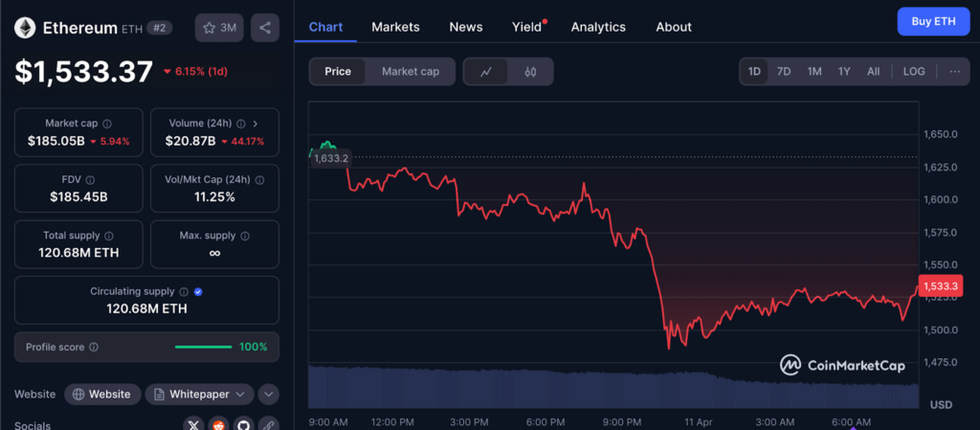The image size is (980, 430).
Task: Open the GitHub social link
Action: click(243, 424)
